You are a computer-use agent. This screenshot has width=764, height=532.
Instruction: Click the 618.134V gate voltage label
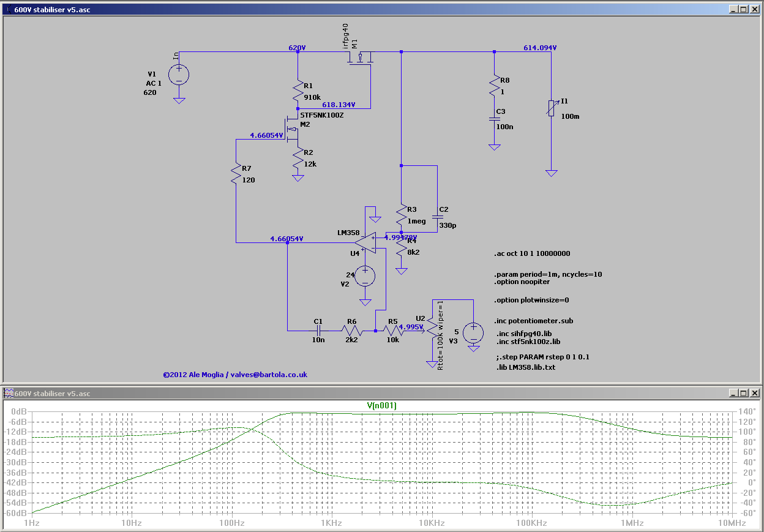click(338, 105)
